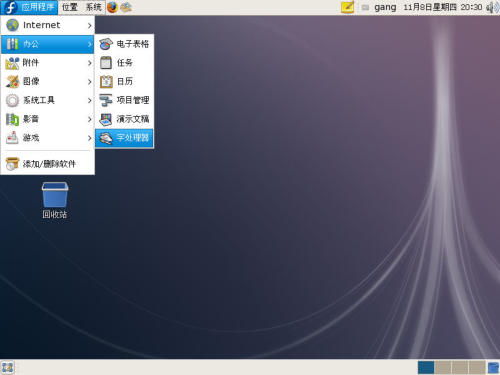This screenshot has height=375, width=500.
Task: Open the trash applet in bottom panel
Action: point(493,368)
